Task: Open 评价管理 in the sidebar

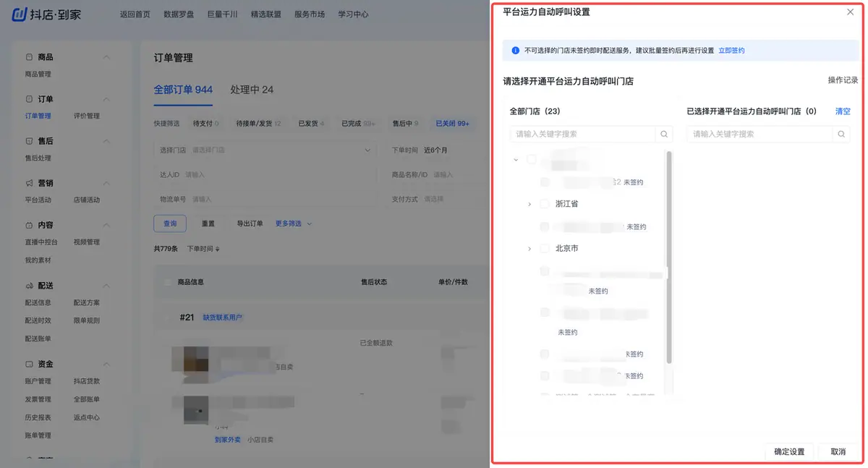Action: click(87, 116)
